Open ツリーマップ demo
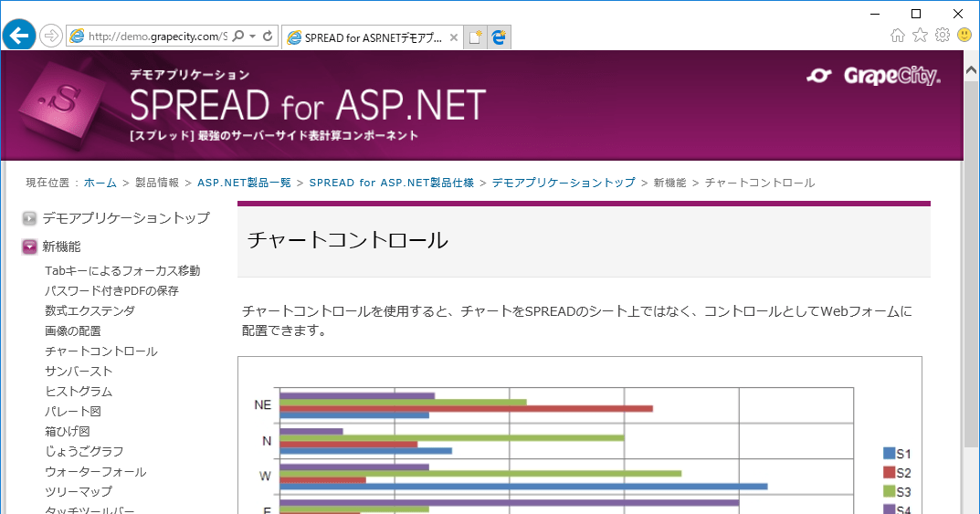Screen dimensions: 980x514 (79, 491)
